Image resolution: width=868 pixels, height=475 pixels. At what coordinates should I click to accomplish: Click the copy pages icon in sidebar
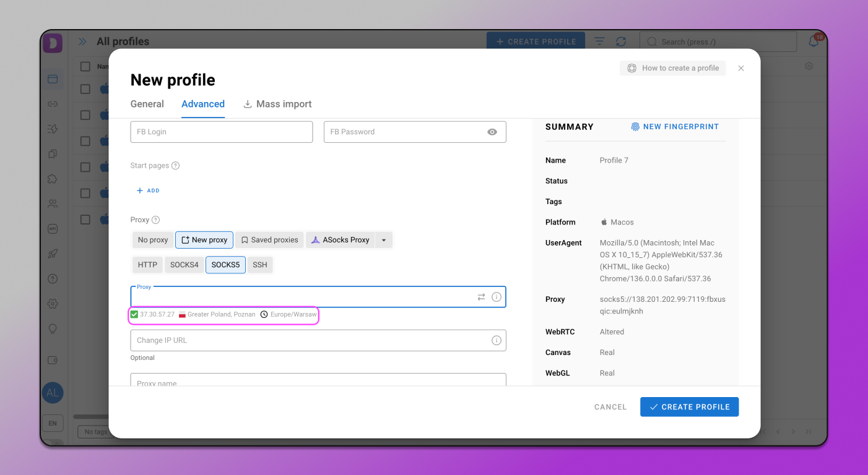(x=53, y=153)
